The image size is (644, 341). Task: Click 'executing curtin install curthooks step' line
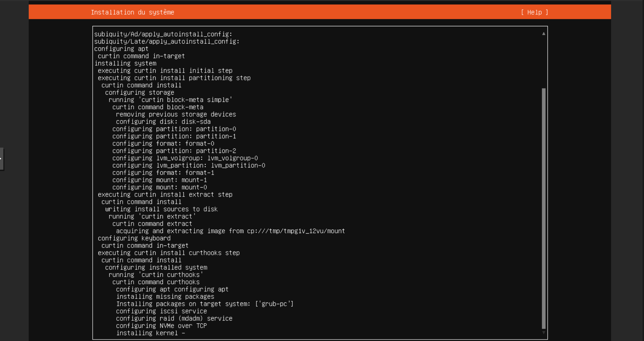click(168, 253)
